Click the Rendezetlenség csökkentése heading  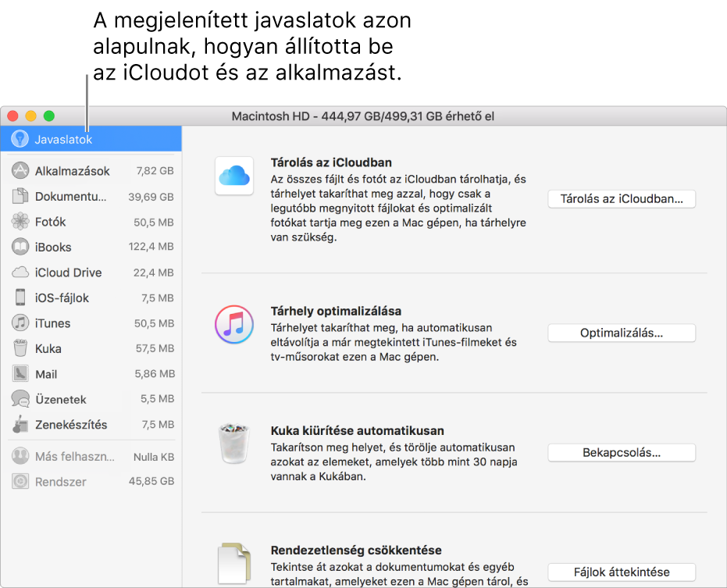click(x=356, y=551)
